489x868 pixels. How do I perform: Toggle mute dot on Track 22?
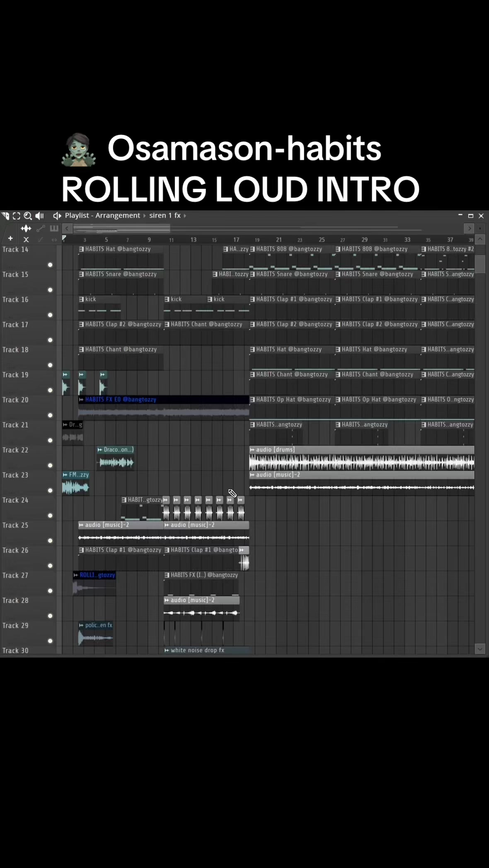coord(50,465)
